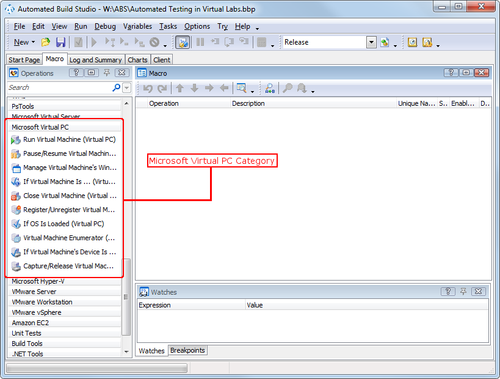The height and width of the screenshot is (379, 500).
Task: Click the Expression column header in Watches
Action: click(x=191, y=305)
